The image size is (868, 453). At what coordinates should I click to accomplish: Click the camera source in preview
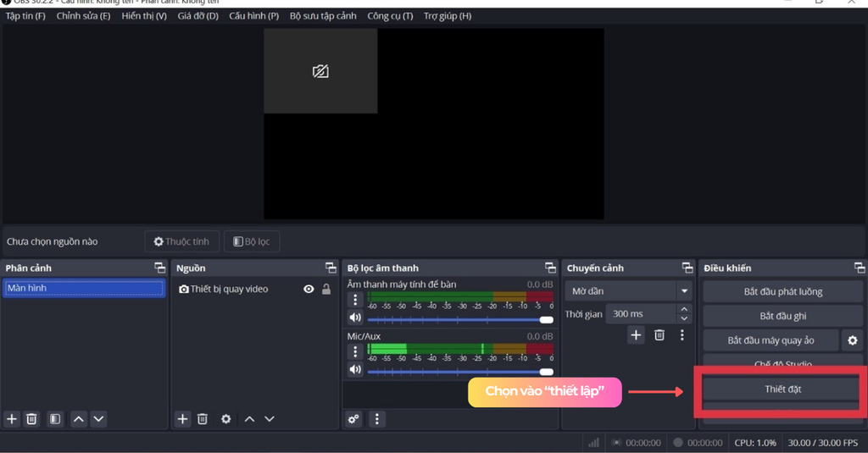pyautogui.click(x=320, y=71)
